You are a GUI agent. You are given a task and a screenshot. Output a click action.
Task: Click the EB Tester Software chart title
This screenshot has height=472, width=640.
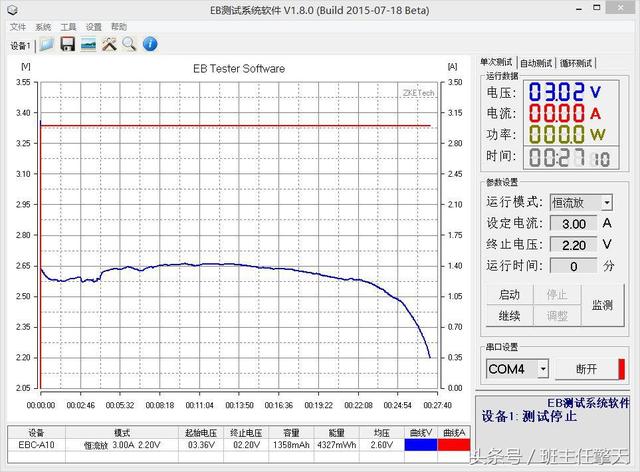pyautogui.click(x=239, y=69)
